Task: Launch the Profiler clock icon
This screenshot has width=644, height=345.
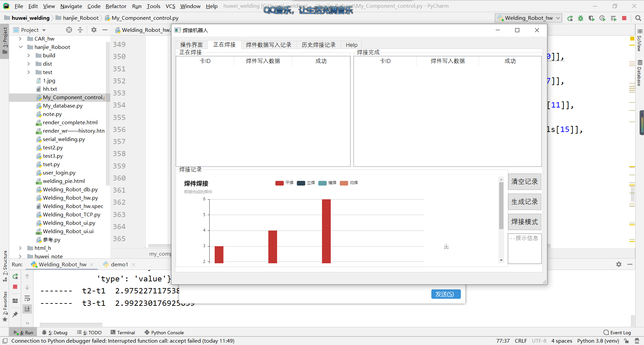Action: pyautogui.click(x=602, y=18)
